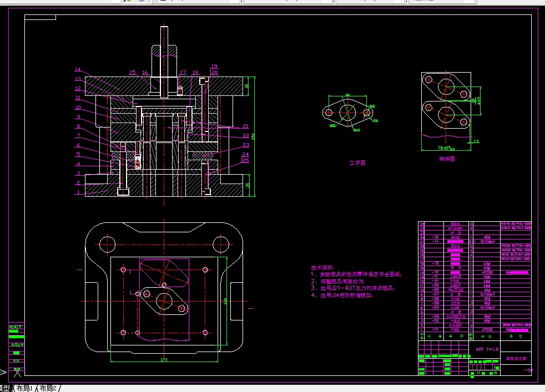Select balloon label 15 above the upper die plate
This screenshot has width=545, height=392.
point(133,72)
